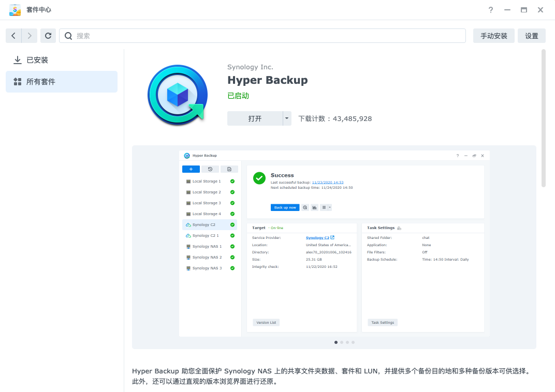Viewport: 555px width, 392px height.
Task: Open 设置 settings
Action: click(x=531, y=36)
